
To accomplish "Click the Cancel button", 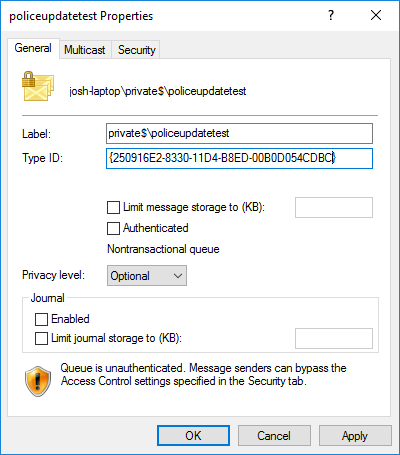I will (274, 436).
